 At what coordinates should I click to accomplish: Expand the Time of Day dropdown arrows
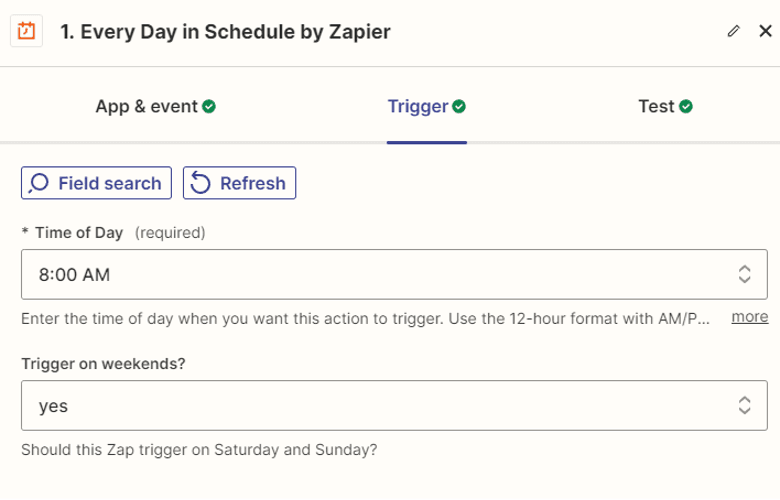tap(744, 274)
